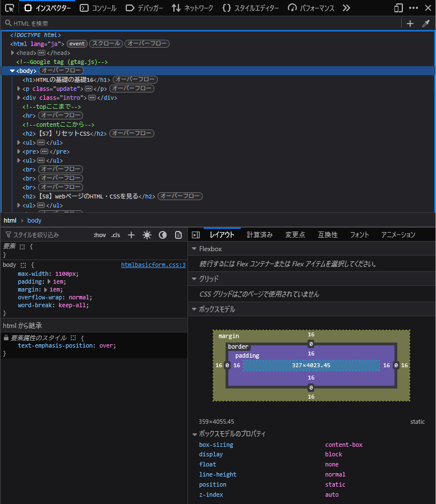The image size is (436, 504).
Task: Toggle オーバーフロー badge on h2 【57】
Action: [x=132, y=133]
